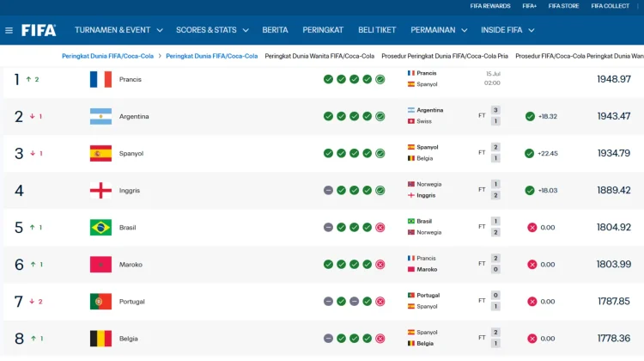Click the Portugal flag icon
644x361 pixels.
coord(100,302)
